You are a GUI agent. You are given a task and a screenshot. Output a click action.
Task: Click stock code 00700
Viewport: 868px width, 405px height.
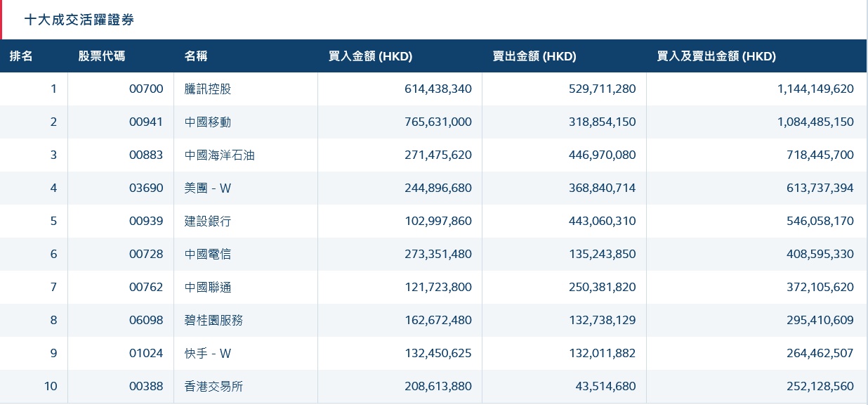click(146, 89)
